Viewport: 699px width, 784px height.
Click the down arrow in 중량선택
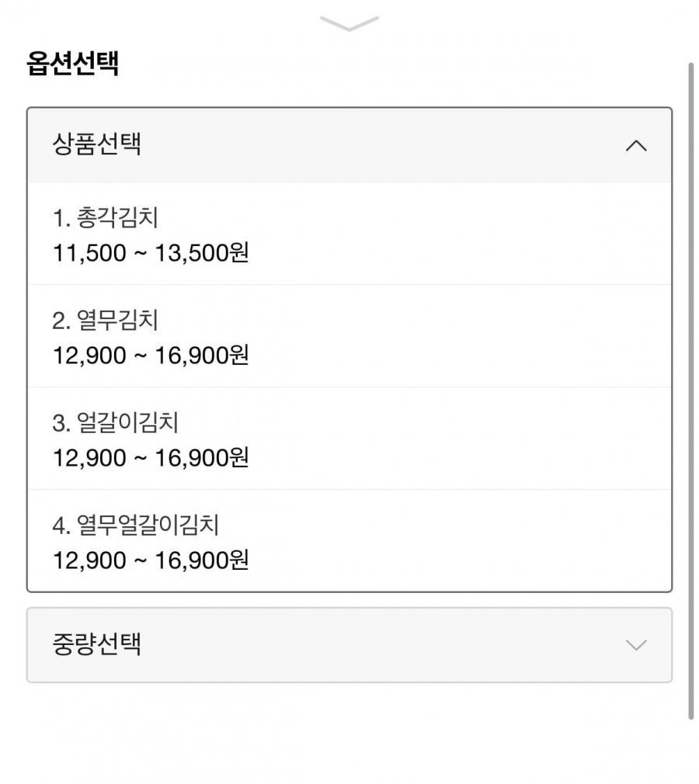[x=635, y=645]
